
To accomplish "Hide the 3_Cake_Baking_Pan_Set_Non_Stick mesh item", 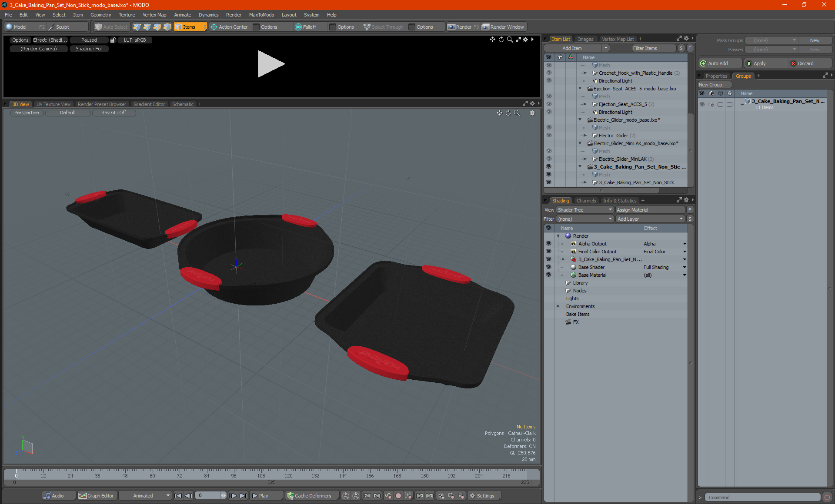I will coord(548,182).
